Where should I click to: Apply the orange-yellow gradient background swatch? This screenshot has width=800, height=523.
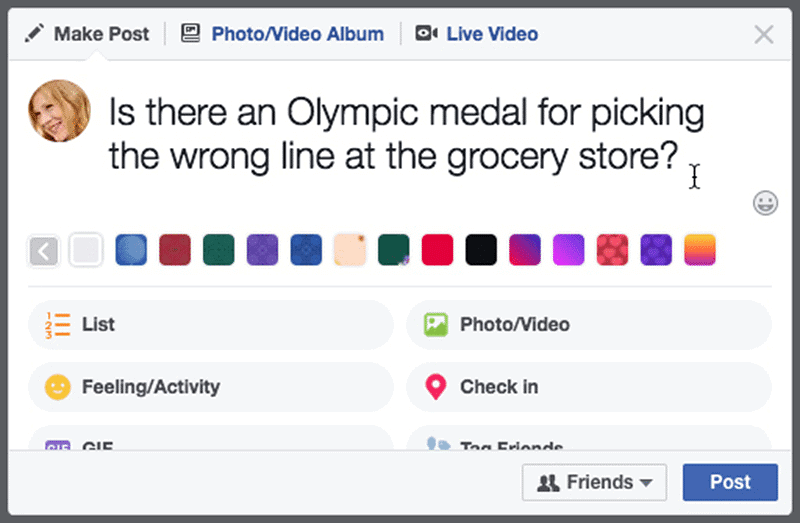[x=699, y=250]
